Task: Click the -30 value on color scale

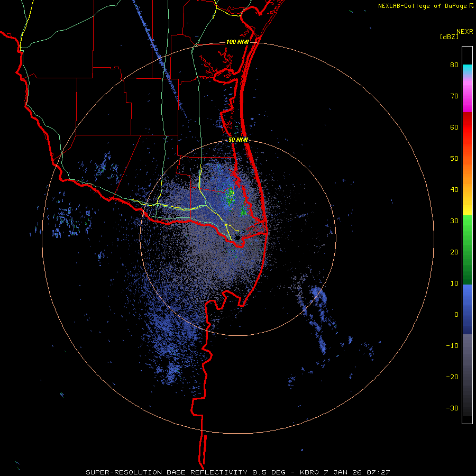Action: pyautogui.click(x=452, y=408)
